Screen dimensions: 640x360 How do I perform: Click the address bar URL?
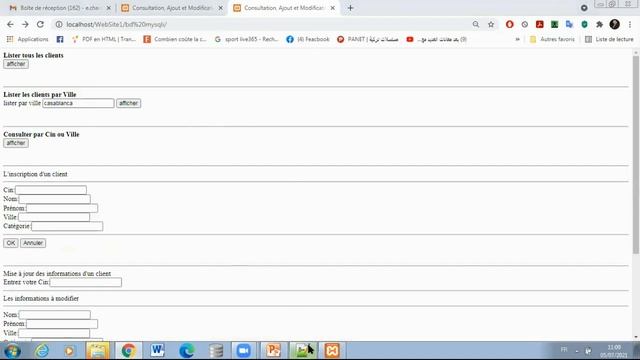pyautogui.click(x=116, y=24)
